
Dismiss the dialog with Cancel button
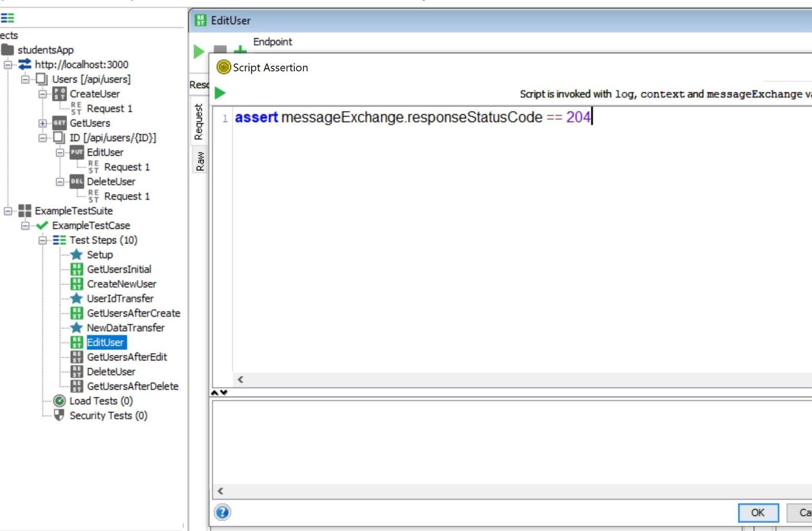pos(805,513)
